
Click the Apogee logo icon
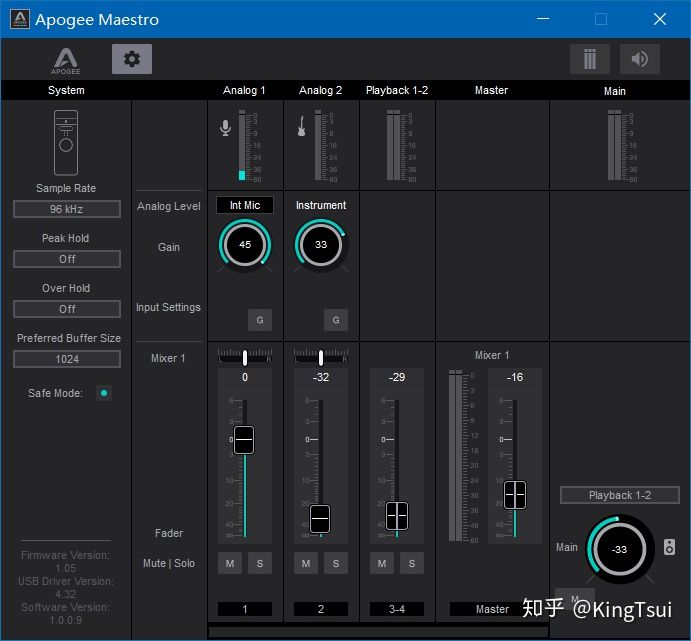click(66, 61)
